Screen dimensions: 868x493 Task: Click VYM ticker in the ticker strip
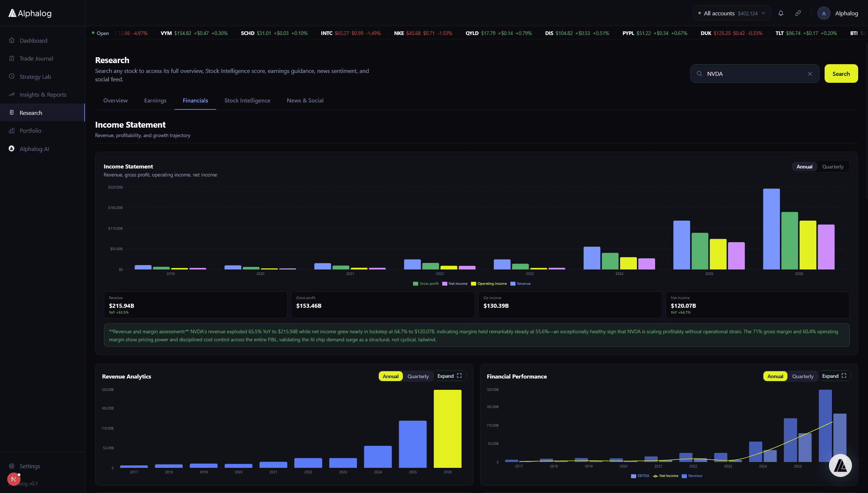pyautogui.click(x=194, y=33)
